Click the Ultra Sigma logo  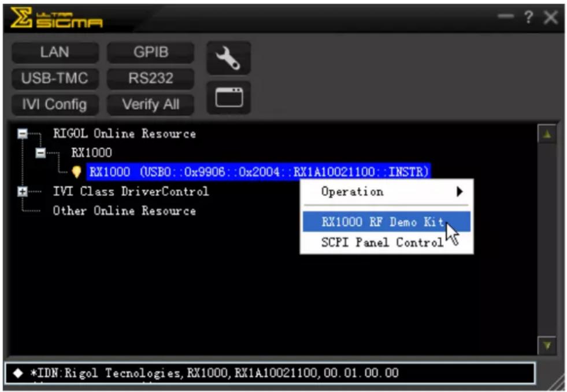coord(57,18)
